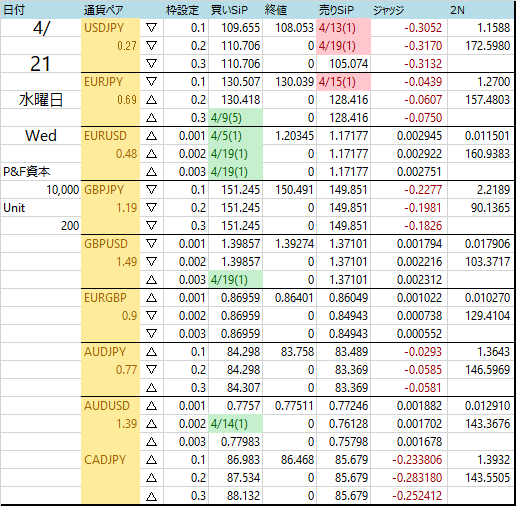The image size is (516, 506).
Task: Select the AUDJPY currency pair cell
Action: [x=111, y=352]
